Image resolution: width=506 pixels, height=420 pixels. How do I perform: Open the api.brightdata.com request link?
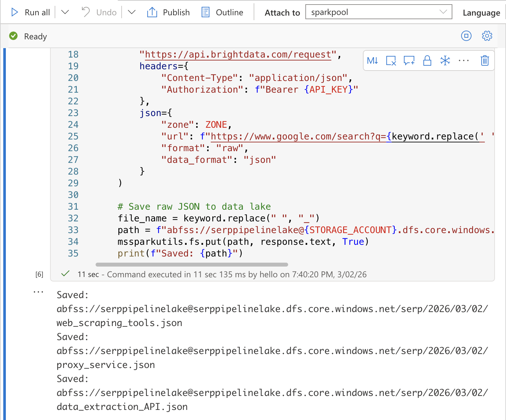click(238, 55)
